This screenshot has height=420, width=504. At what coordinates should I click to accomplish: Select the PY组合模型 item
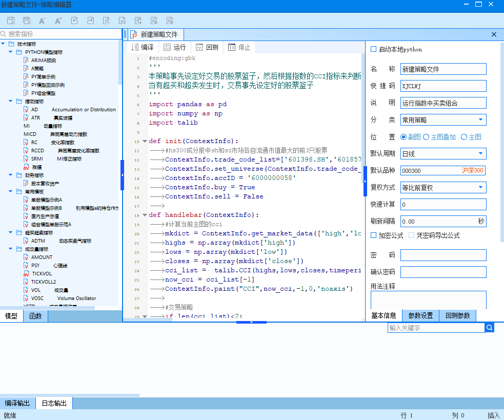39,93
